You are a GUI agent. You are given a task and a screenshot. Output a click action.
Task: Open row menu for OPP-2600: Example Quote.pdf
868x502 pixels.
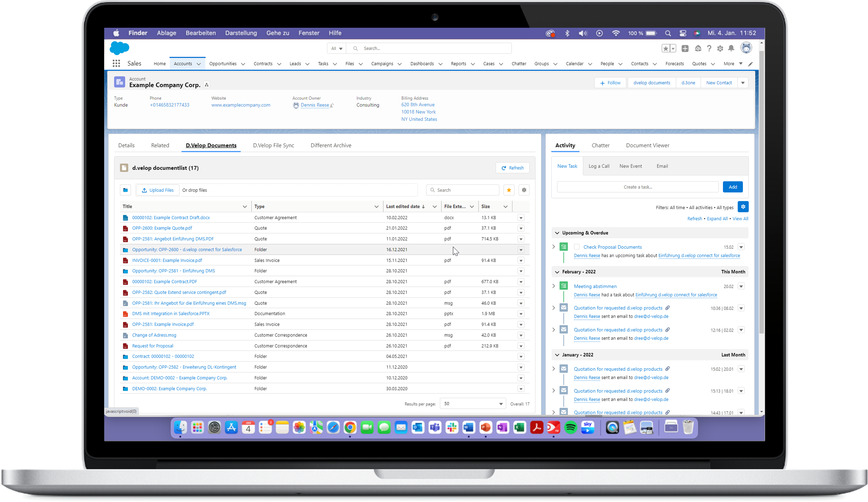click(521, 228)
